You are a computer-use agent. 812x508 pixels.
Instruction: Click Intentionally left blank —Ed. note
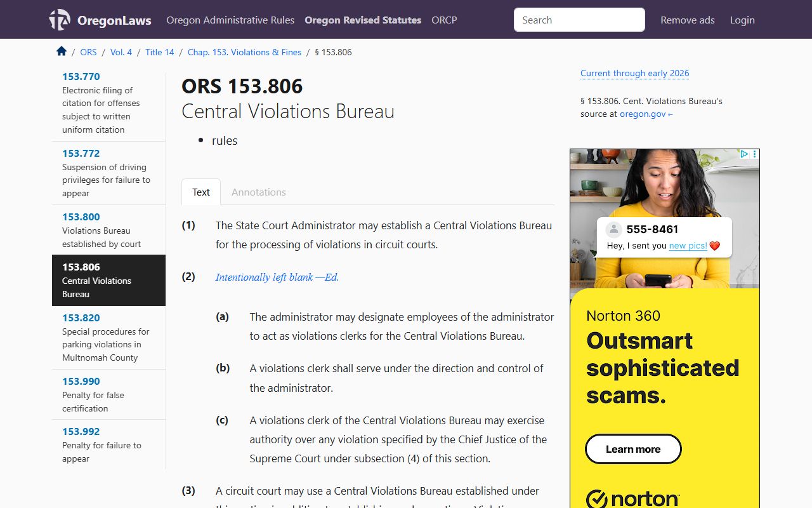[277, 277]
